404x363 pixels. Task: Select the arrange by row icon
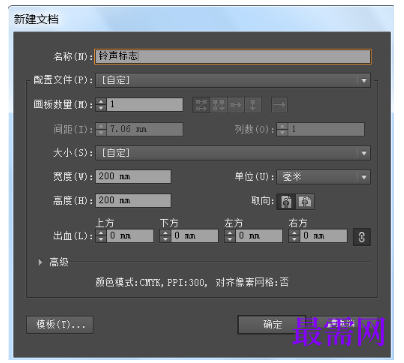236,105
